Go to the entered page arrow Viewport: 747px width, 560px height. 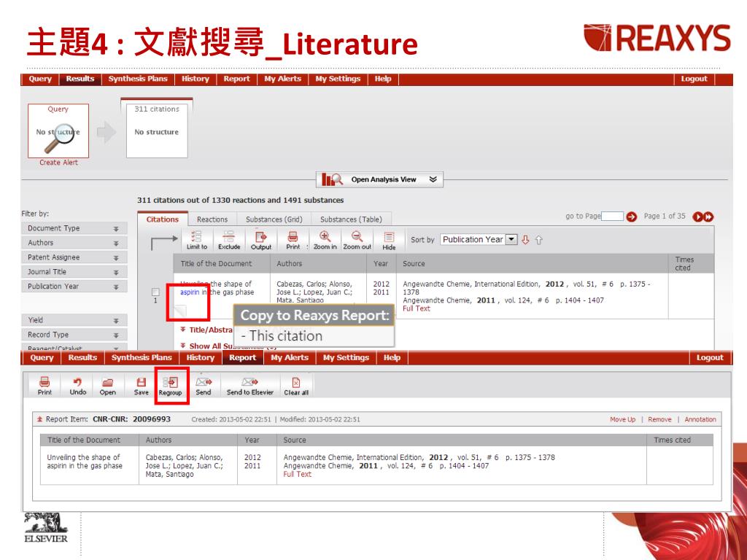631,217
